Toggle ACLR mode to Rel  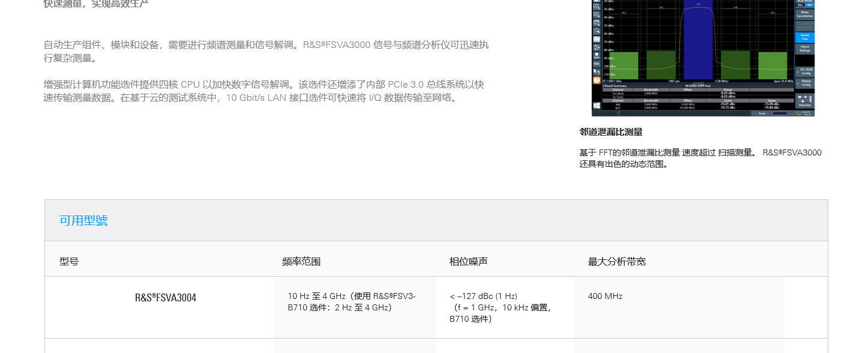(x=810, y=5)
